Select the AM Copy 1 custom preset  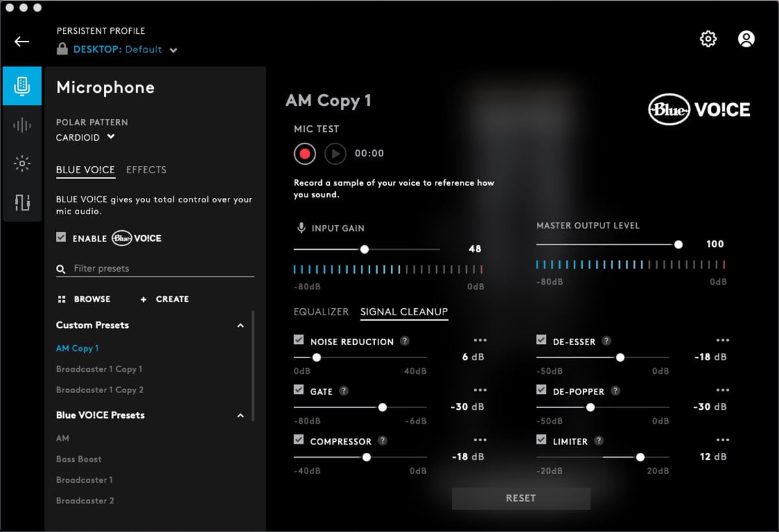[77, 348]
